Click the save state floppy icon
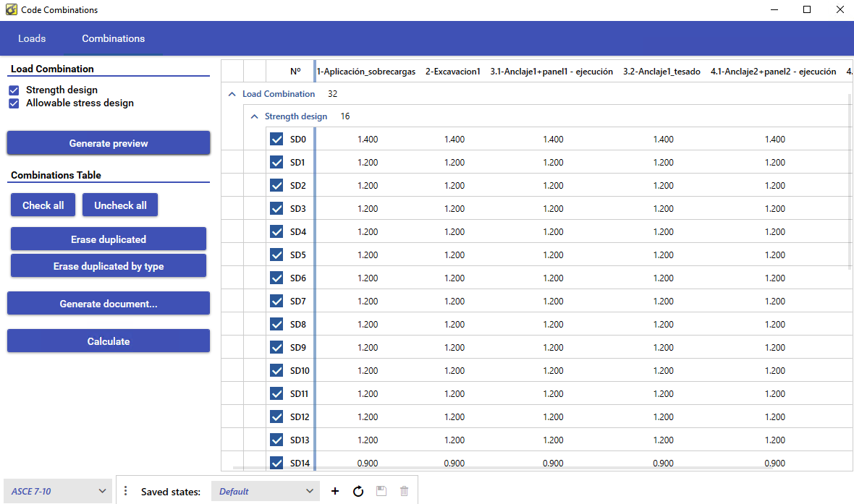This screenshot has height=504, width=854. (381, 492)
